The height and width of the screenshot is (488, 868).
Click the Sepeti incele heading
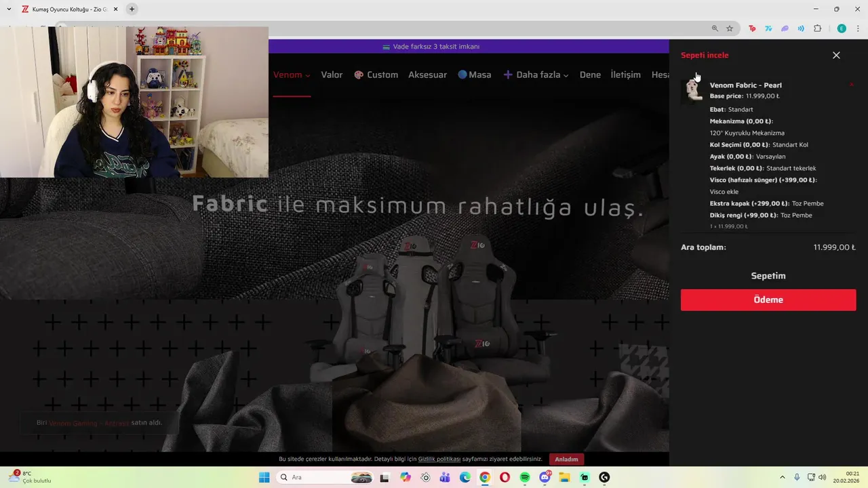(x=705, y=55)
